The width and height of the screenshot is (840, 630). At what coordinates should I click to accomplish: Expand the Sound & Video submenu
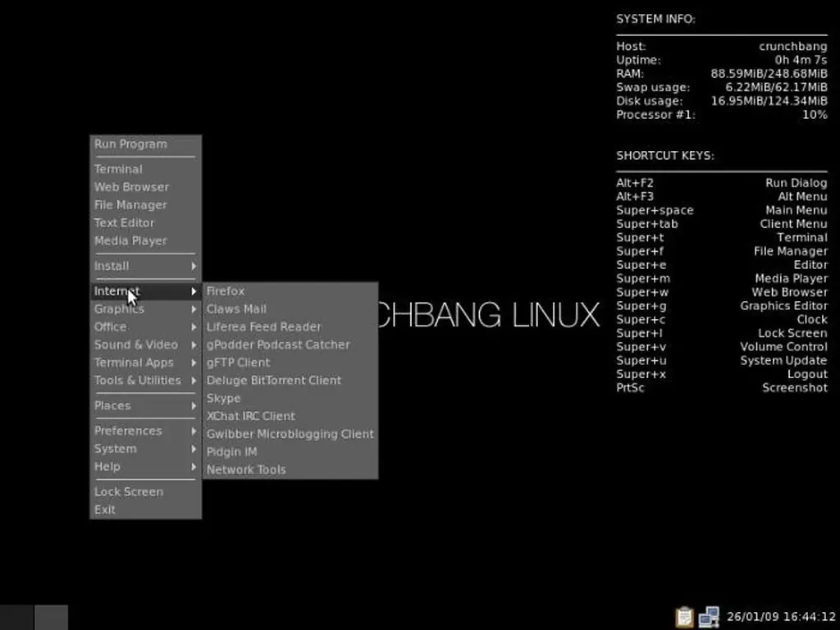(145, 345)
